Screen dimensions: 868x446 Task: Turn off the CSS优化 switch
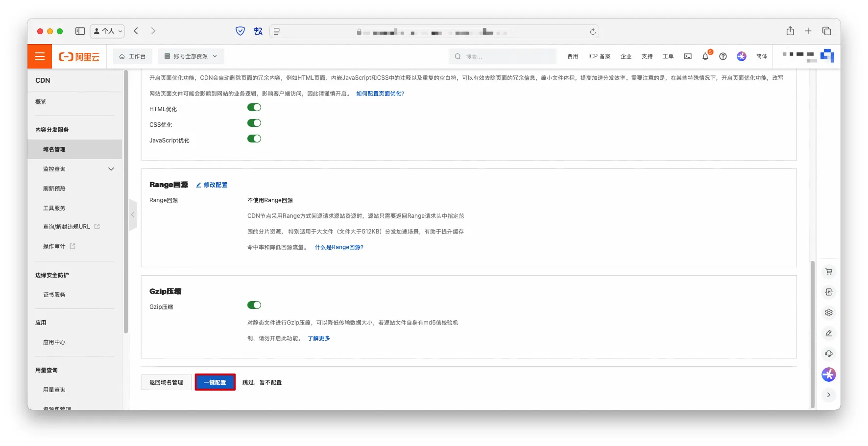[254, 123]
